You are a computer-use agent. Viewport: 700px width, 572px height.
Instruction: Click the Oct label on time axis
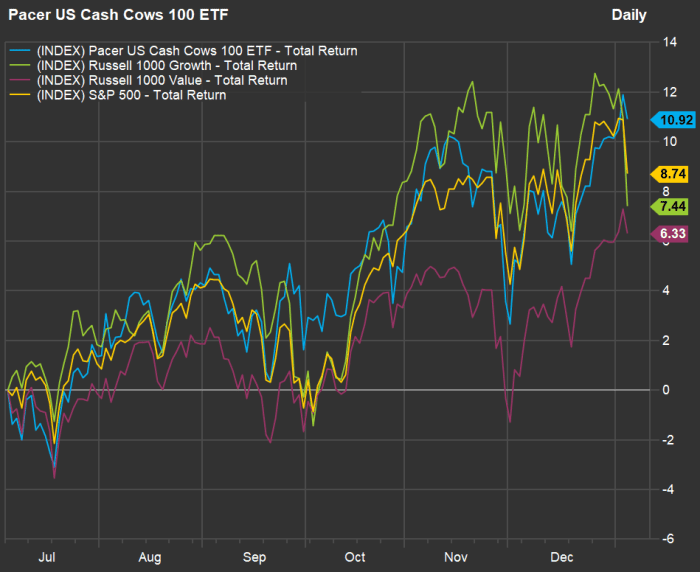(x=355, y=556)
